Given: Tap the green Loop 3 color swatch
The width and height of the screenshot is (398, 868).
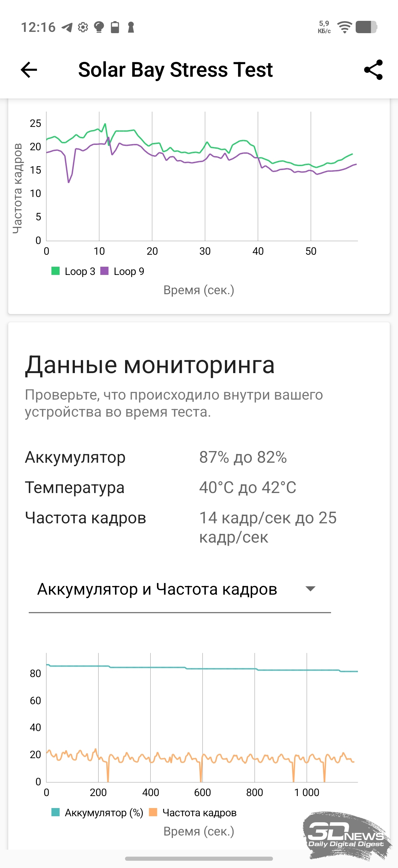Looking at the screenshot, I should 55,271.
